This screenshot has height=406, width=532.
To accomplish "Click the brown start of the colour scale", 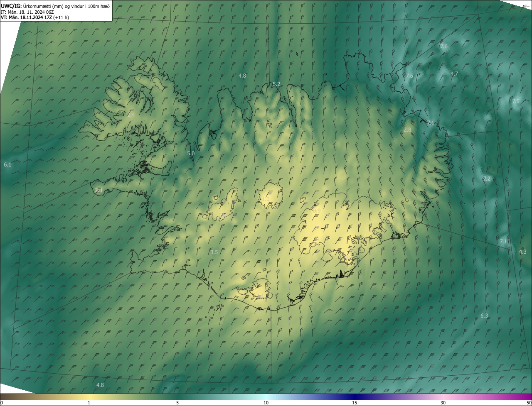I will point(6,396).
